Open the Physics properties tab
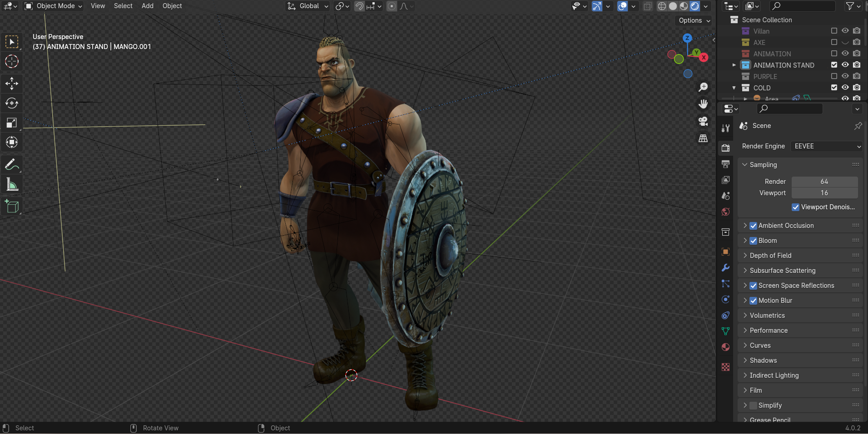The height and width of the screenshot is (434, 868). [x=726, y=299]
